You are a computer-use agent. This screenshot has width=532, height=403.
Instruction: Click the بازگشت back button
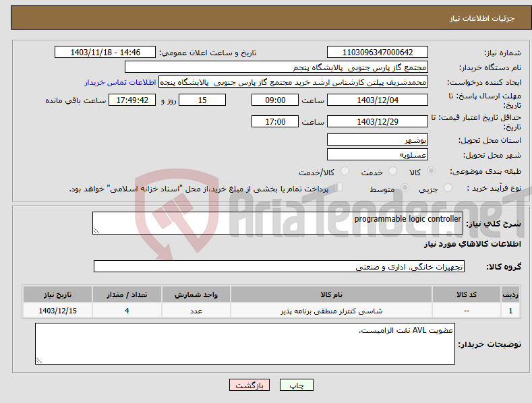coord(249,385)
